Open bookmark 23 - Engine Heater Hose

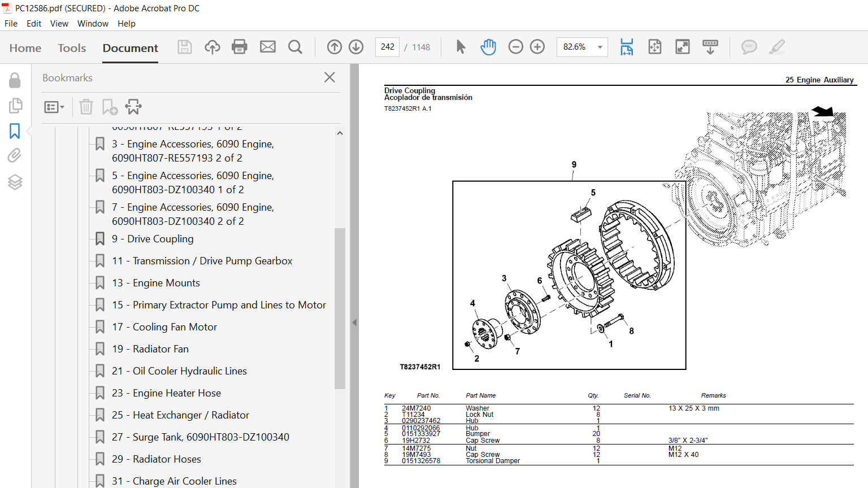pyautogui.click(x=166, y=393)
